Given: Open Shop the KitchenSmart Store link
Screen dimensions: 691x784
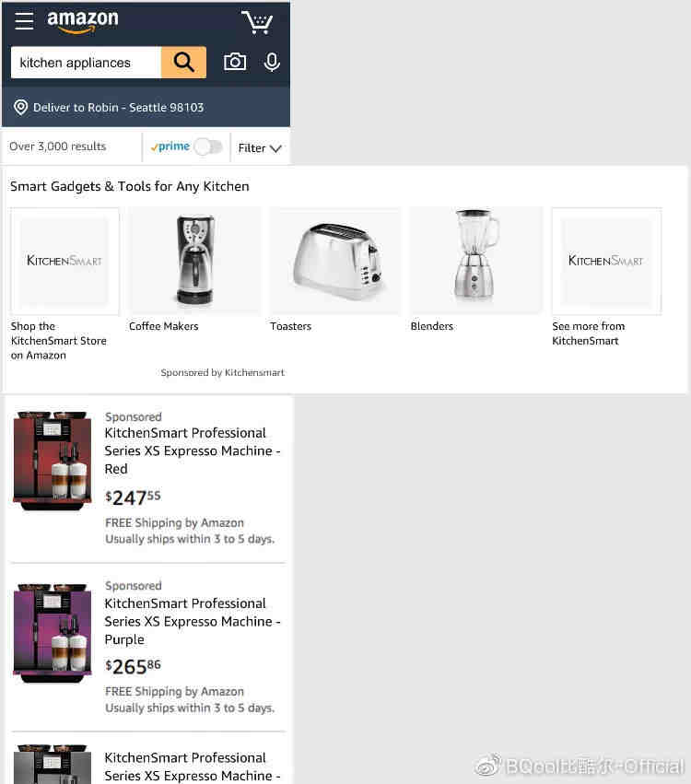Looking at the screenshot, I should coord(58,341).
